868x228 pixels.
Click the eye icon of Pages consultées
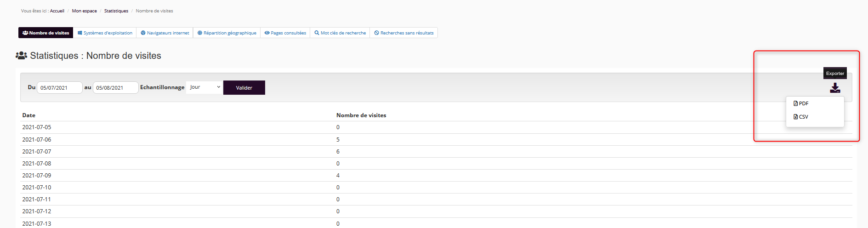coord(267,33)
